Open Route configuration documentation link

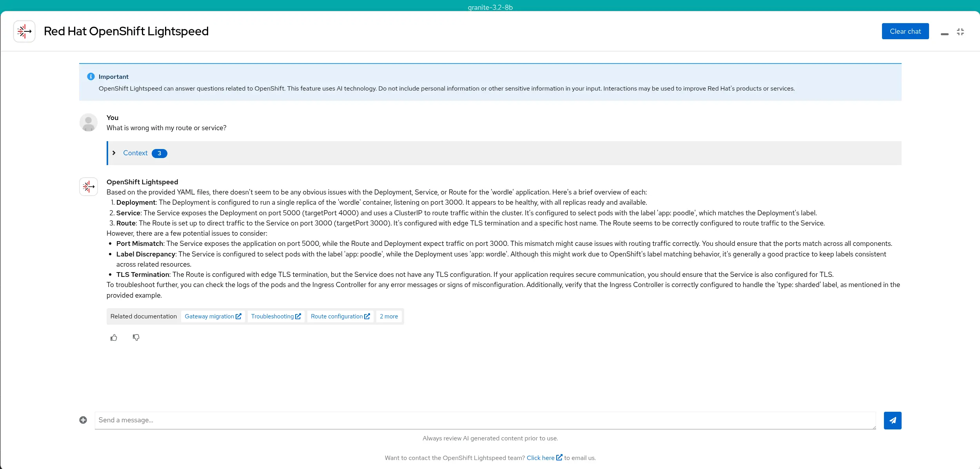340,316
